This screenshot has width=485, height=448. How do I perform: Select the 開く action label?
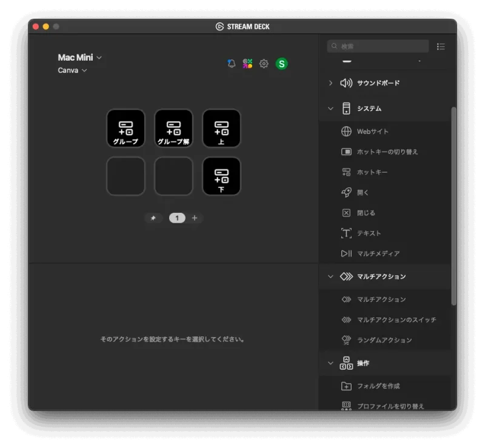pos(363,192)
